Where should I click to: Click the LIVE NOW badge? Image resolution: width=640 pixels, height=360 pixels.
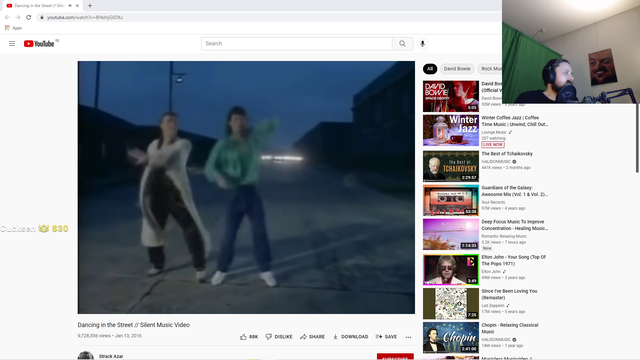tap(493, 144)
